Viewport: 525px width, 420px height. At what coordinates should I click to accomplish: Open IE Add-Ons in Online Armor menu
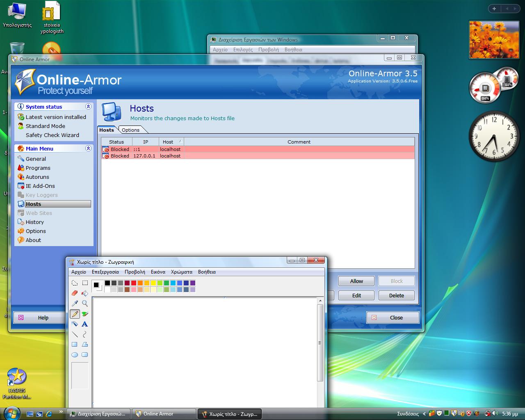coord(40,186)
